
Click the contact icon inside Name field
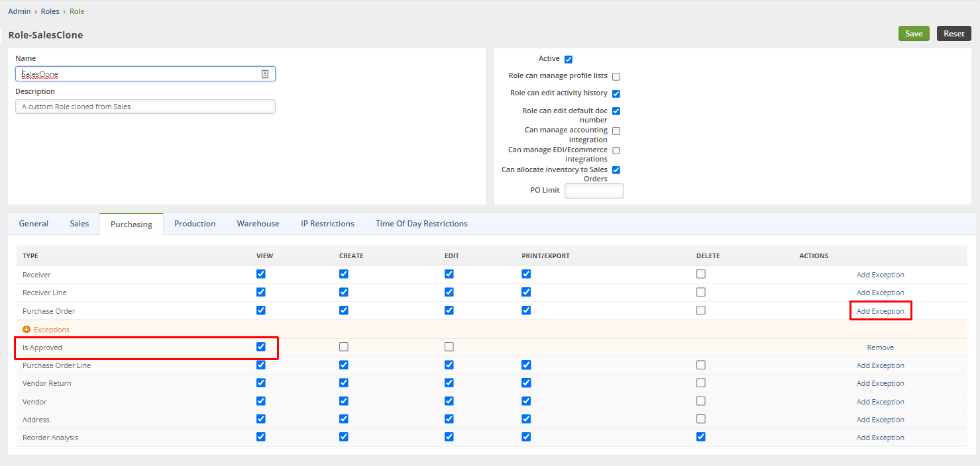click(x=265, y=74)
